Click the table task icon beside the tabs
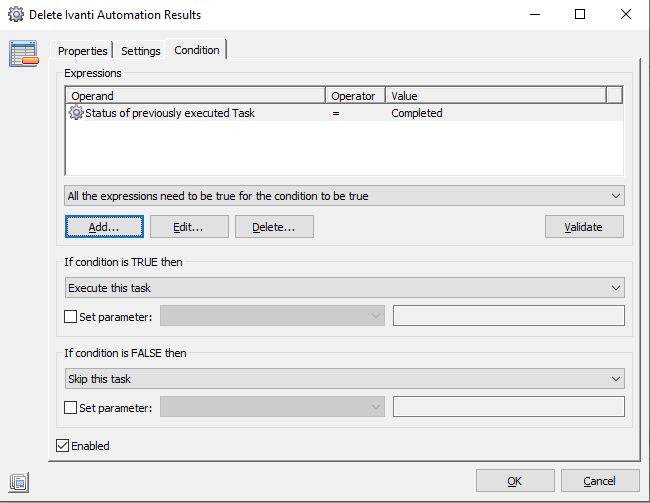The image size is (650, 503). (24, 53)
